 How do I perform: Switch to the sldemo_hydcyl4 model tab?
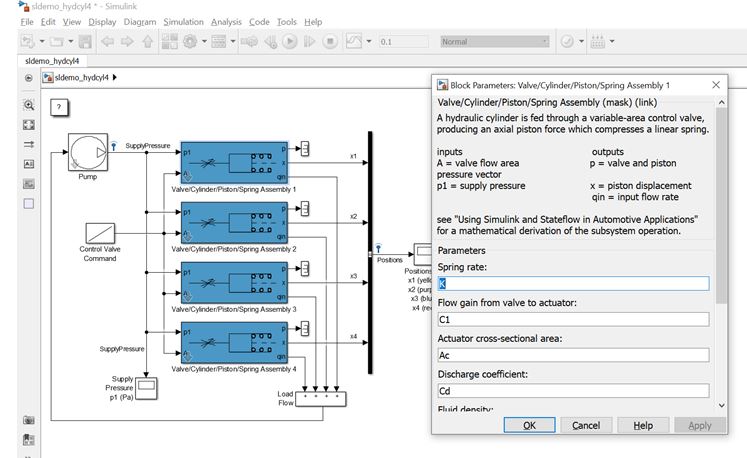click(x=52, y=61)
